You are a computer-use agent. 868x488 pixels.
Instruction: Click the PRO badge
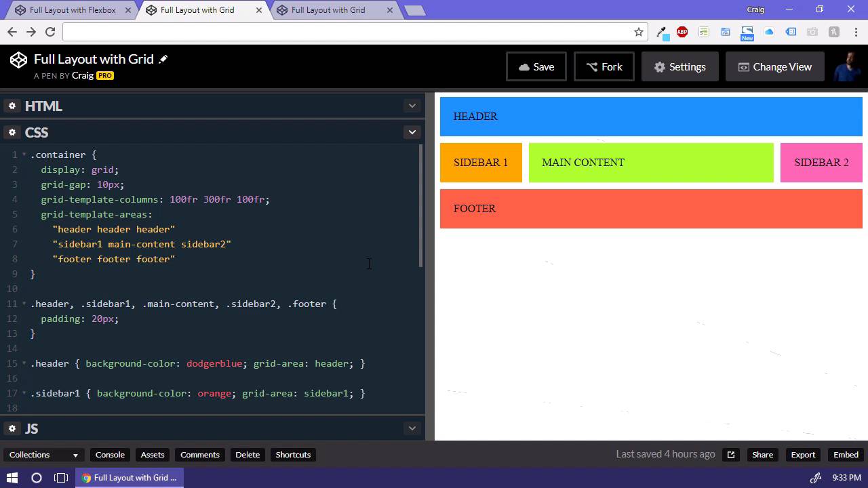click(104, 76)
